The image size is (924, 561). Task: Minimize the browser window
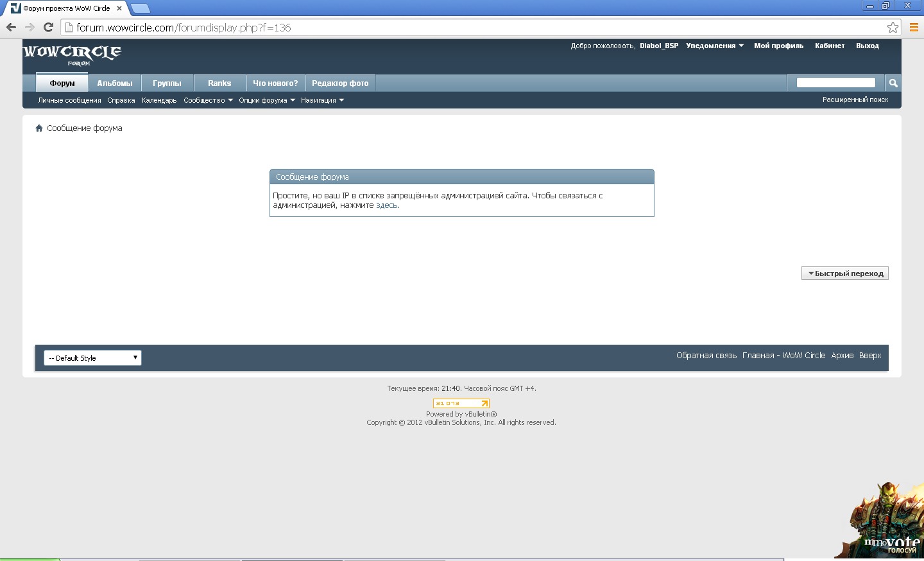869,6
